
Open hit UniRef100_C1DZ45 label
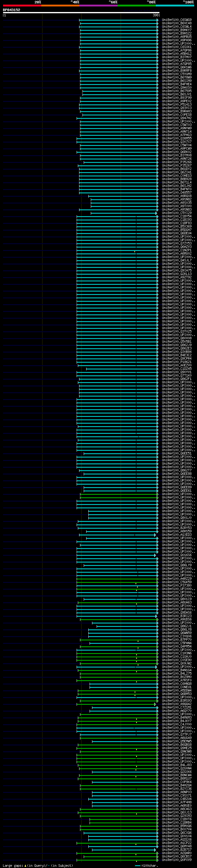[x=177, y=369]
